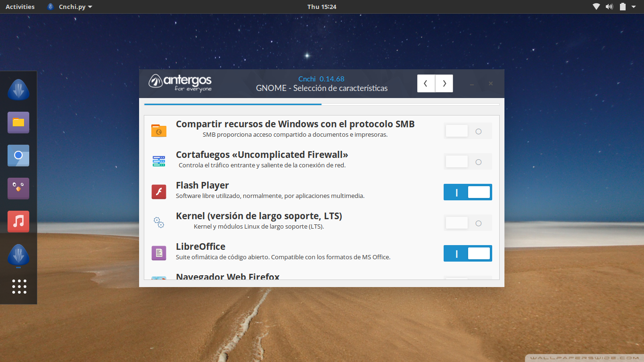Viewport: 644px width, 362px height.
Task: Open the music player from the dock
Action: (18, 222)
